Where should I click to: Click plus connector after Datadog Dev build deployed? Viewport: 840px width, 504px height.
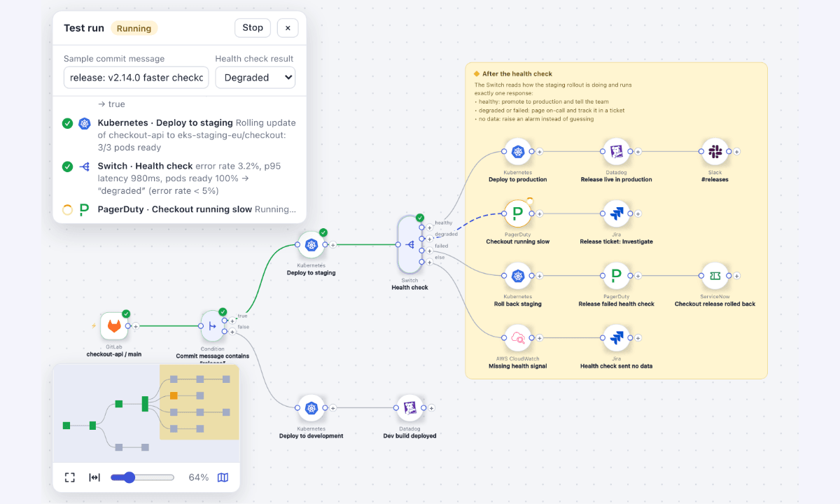point(432,408)
